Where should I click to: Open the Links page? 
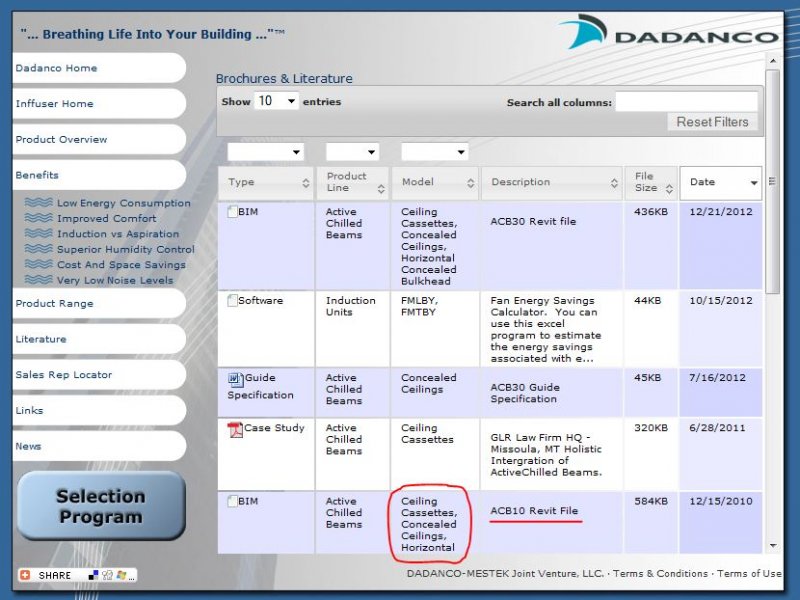(x=99, y=410)
